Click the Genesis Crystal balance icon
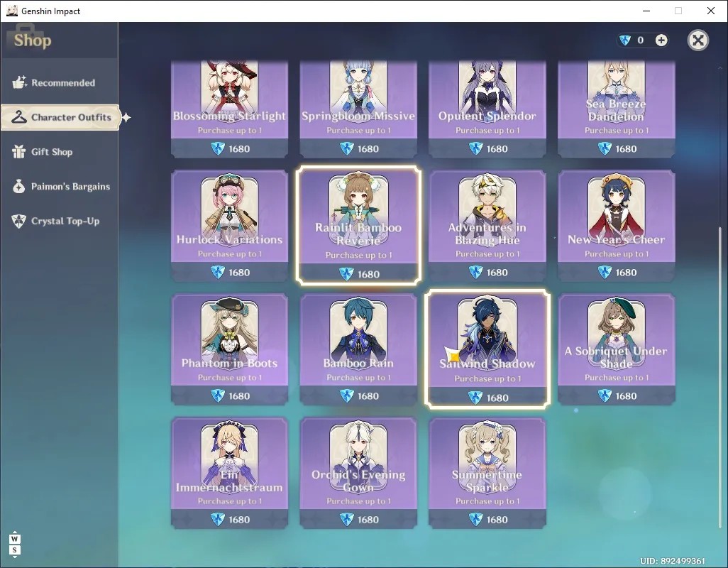728x568 pixels. click(625, 40)
